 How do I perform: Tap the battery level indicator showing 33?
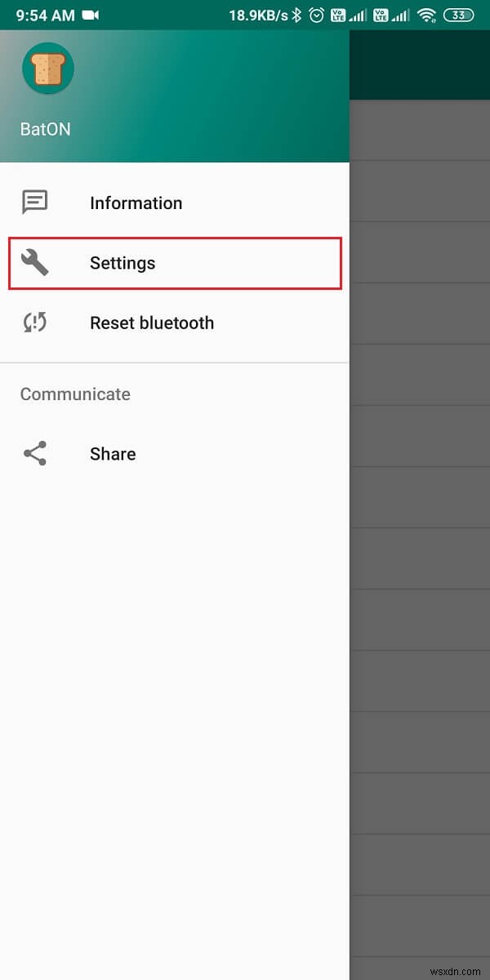[458, 14]
